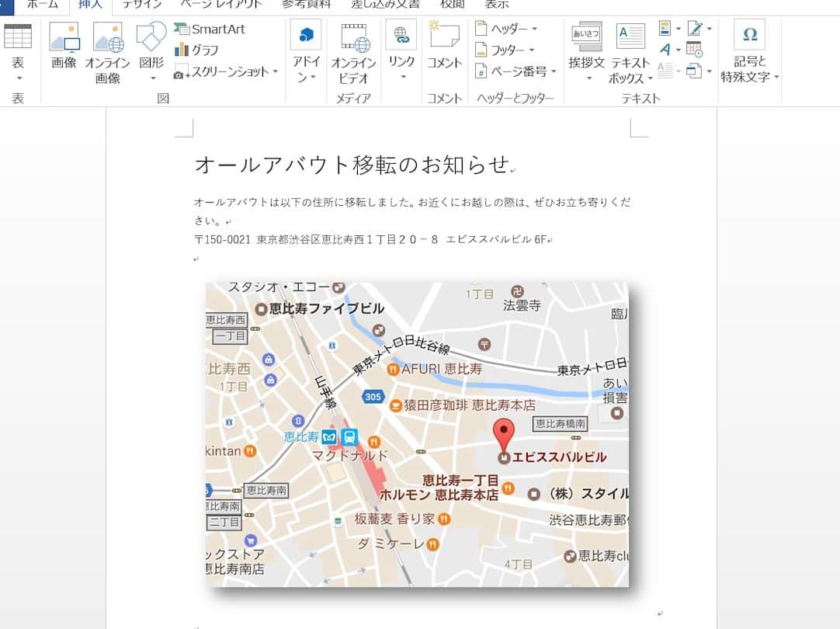Viewport: 840px width, 629px height.
Task: Expand the スクリーンショット dropdown
Action: tap(276, 71)
